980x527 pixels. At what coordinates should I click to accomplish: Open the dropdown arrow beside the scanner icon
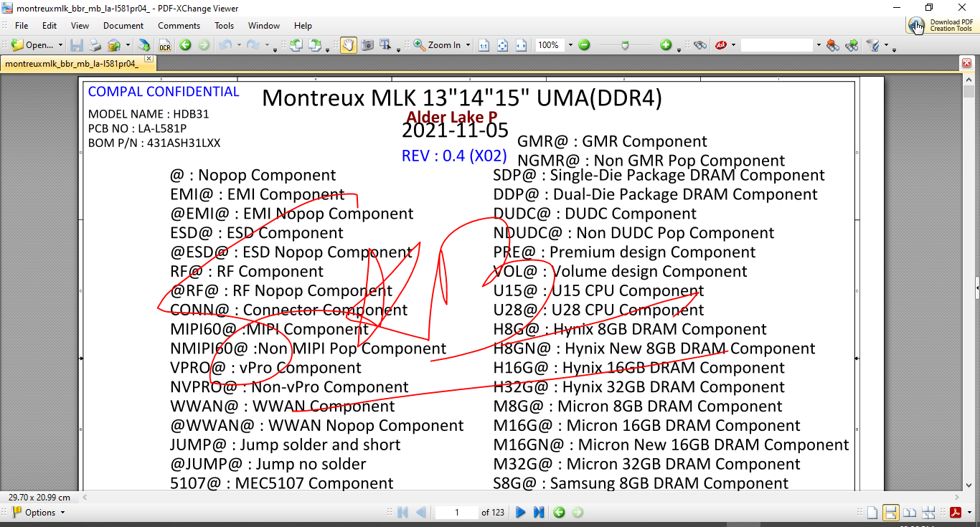click(128, 45)
